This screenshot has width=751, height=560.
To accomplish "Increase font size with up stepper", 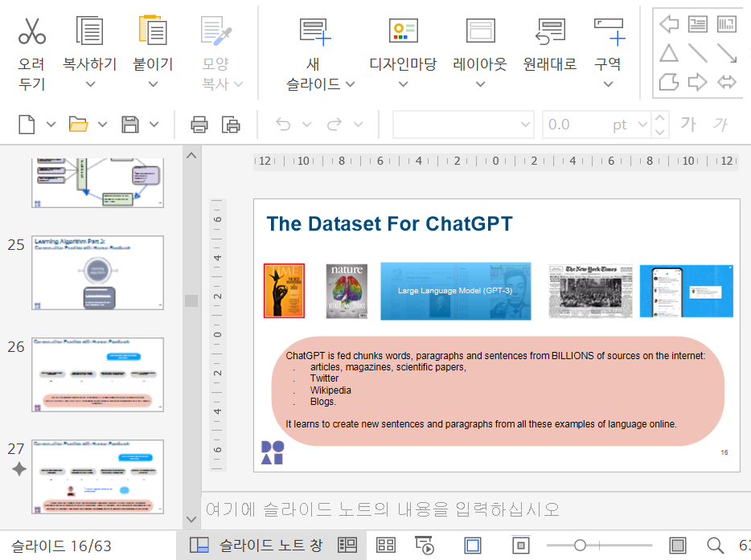I will [x=659, y=117].
